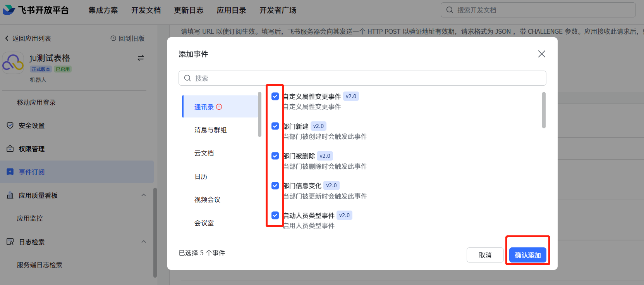644x285 pixels.
Task: Select the 通讯录 category tab
Action: pos(220,107)
